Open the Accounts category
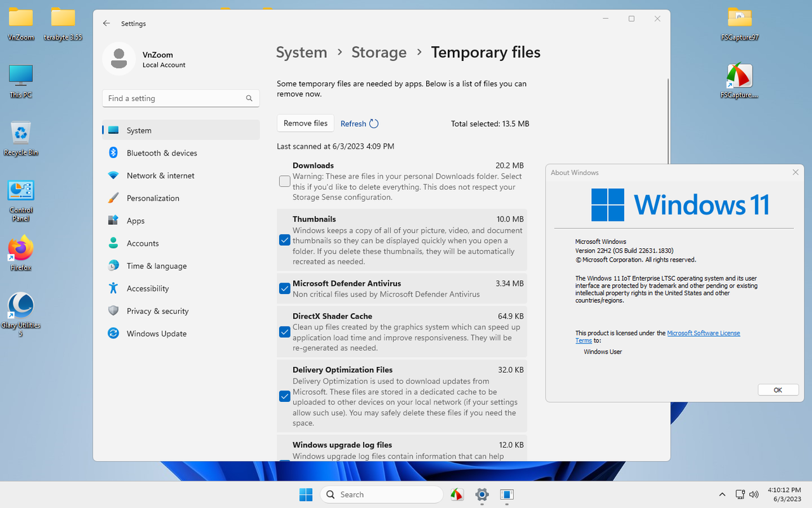The width and height of the screenshot is (812, 508). (181, 243)
